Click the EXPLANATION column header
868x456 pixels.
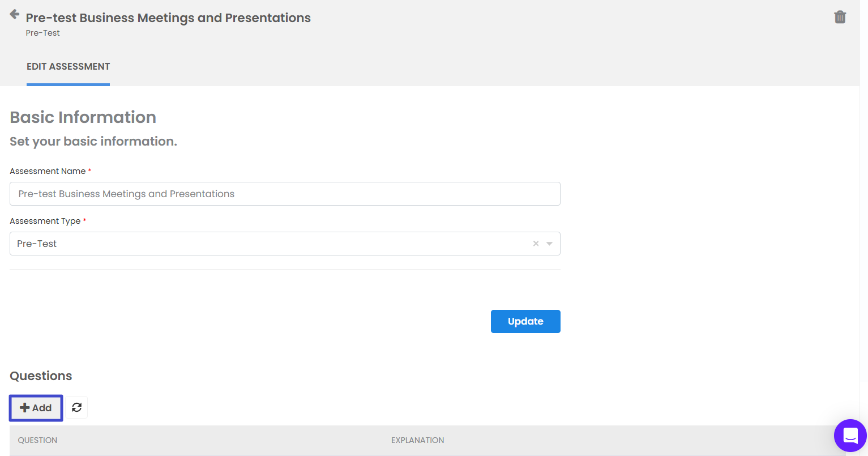417,440
